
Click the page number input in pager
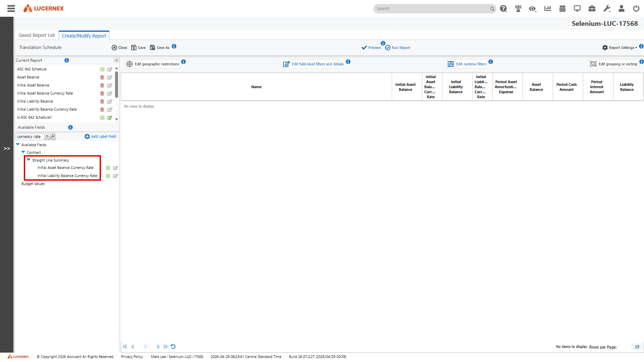(145, 347)
